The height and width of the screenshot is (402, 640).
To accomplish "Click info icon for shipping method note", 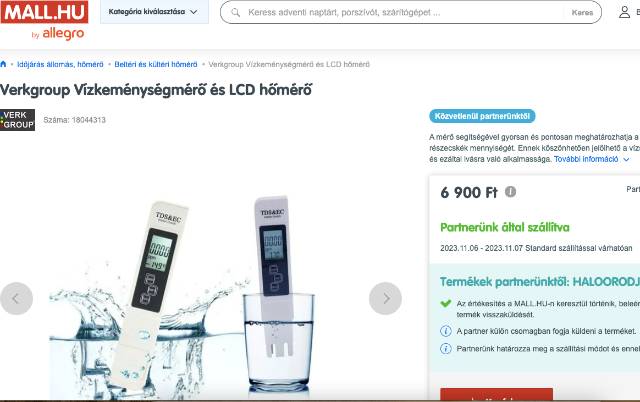I will 446,349.
